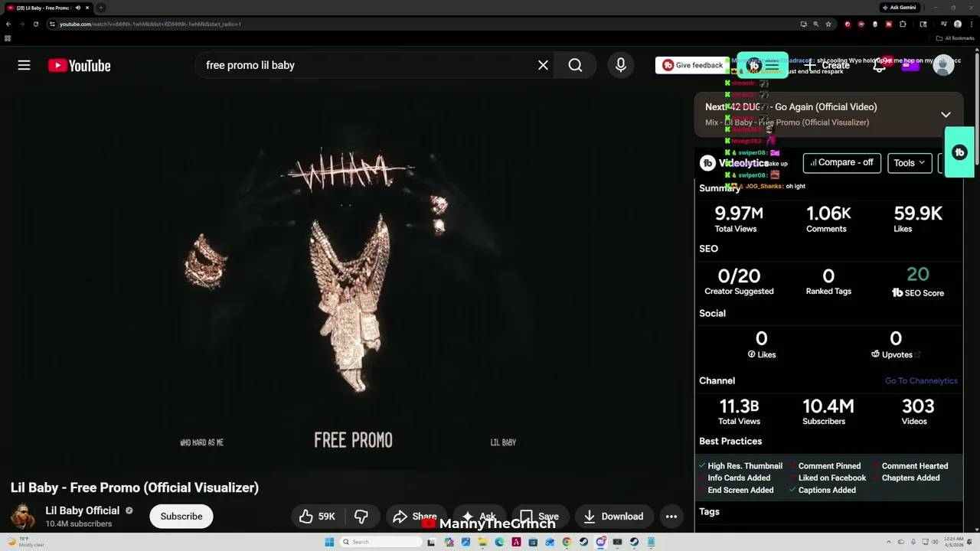980x551 pixels.
Task: Open media controls icon in Chrome toolbar
Action: click(944, 24)
